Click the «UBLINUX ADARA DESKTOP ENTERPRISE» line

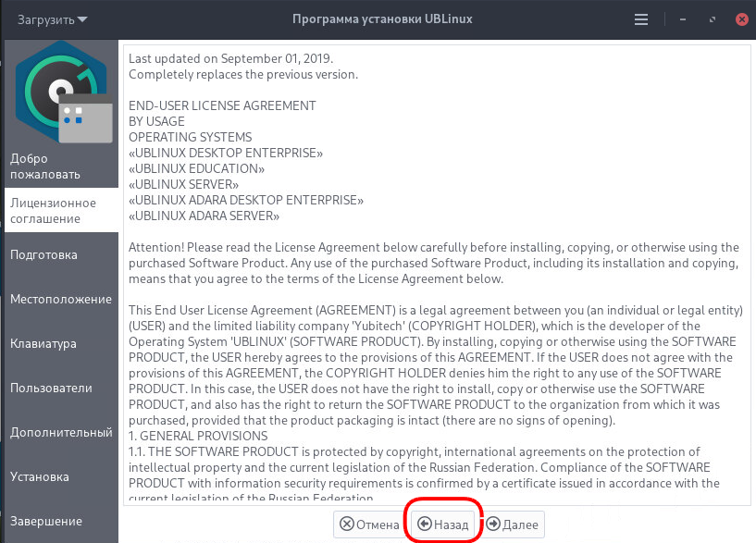pos(246,200)
